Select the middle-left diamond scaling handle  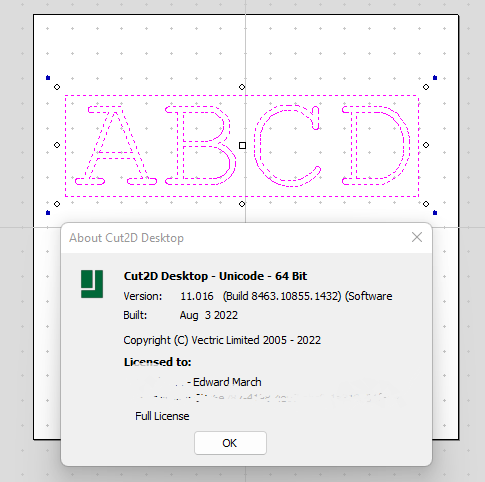[x=57, y=145]
